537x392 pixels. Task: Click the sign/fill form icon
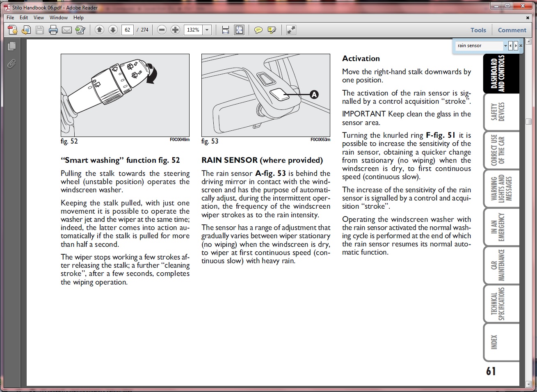[x=80, y=30]
